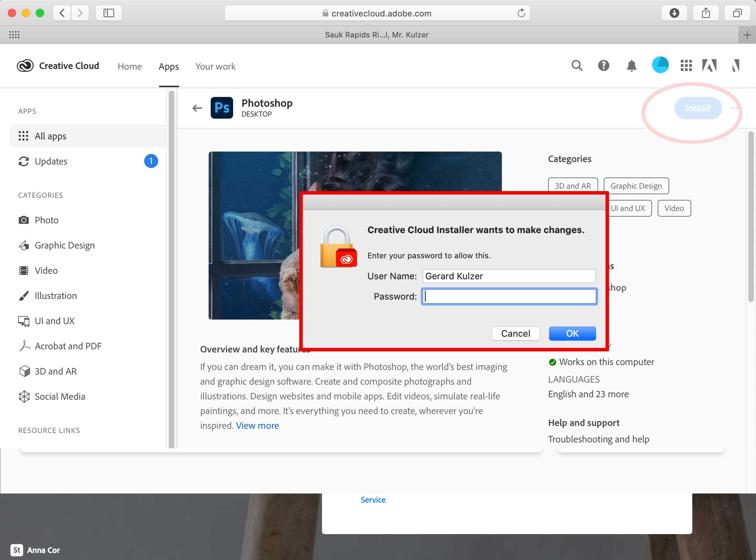Select the Social Media category icon
Viewport: 756px width, 560px height.
click(x=24, y=396)
